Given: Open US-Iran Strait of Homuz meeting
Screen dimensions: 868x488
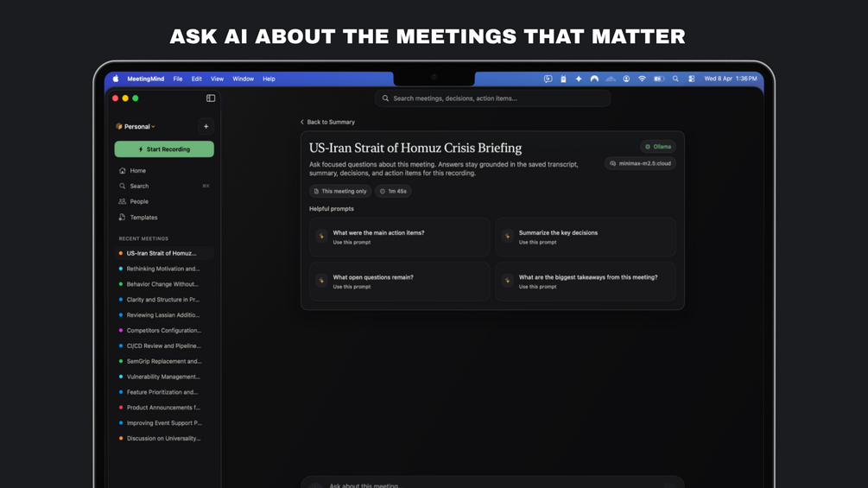Looking at the screenshot, I should coord(164,253).
